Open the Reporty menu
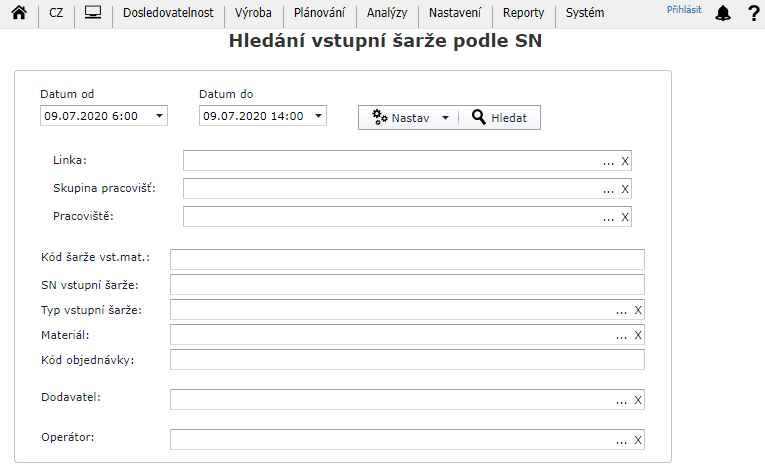Viewport: 765px width, 467px height. (x=523, y=14)
